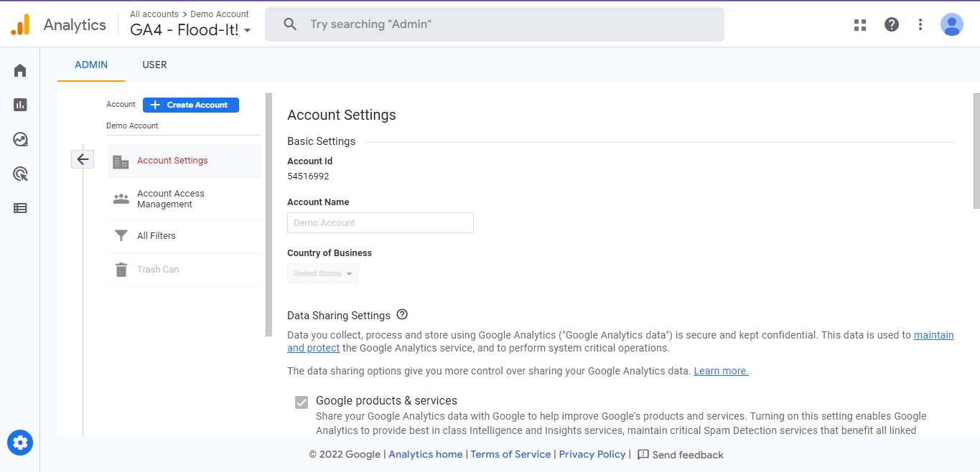Image resolution: width=980 pixels, height=472 pixels.
Task: Open the Explore icon in sidebar
Action: coord(20,139)
